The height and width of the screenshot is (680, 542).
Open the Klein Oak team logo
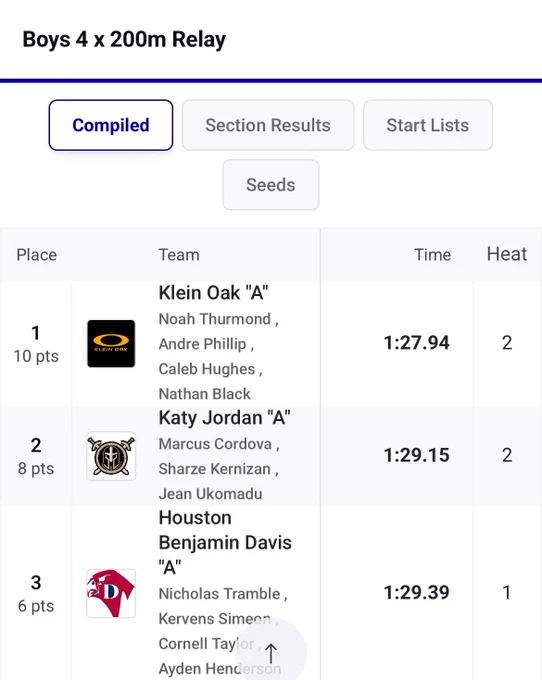pyautogui.click(x=111, y=343)
